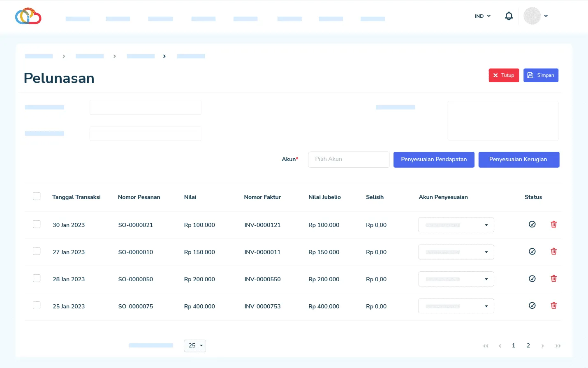Click invoice number INV-0000753
Screen dimensions: 588x368
(x=262, y=306)
